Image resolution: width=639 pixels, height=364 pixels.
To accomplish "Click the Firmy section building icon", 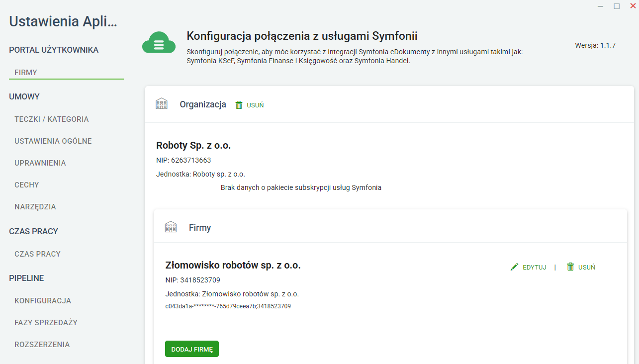I will click(171, 227).
